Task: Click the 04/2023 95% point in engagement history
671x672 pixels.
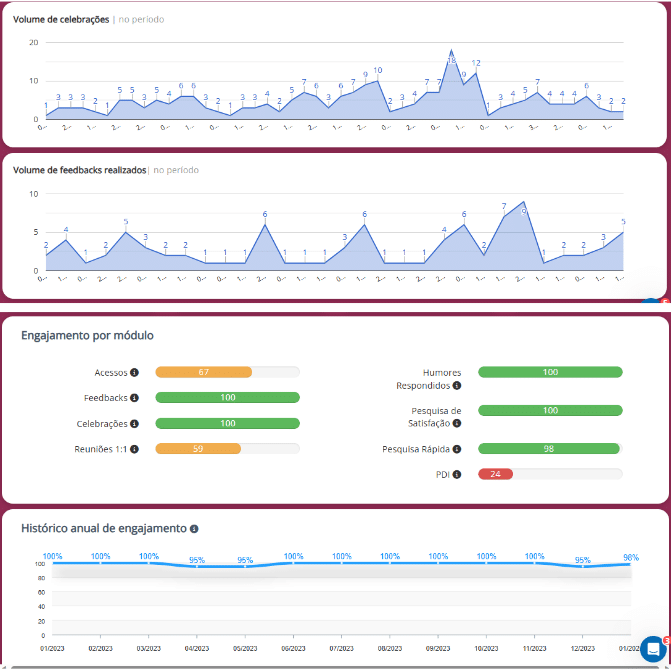Action: point(197,567)
